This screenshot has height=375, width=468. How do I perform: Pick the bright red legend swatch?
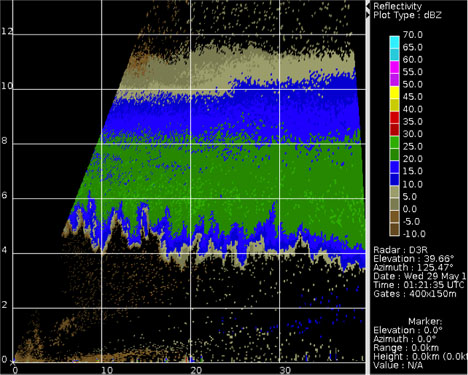coord(394,117)
